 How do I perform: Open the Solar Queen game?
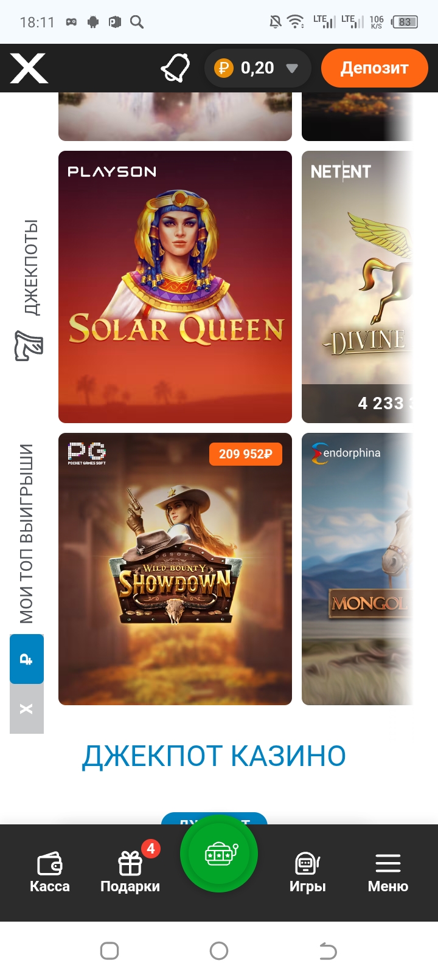click(x=175, y=287)
